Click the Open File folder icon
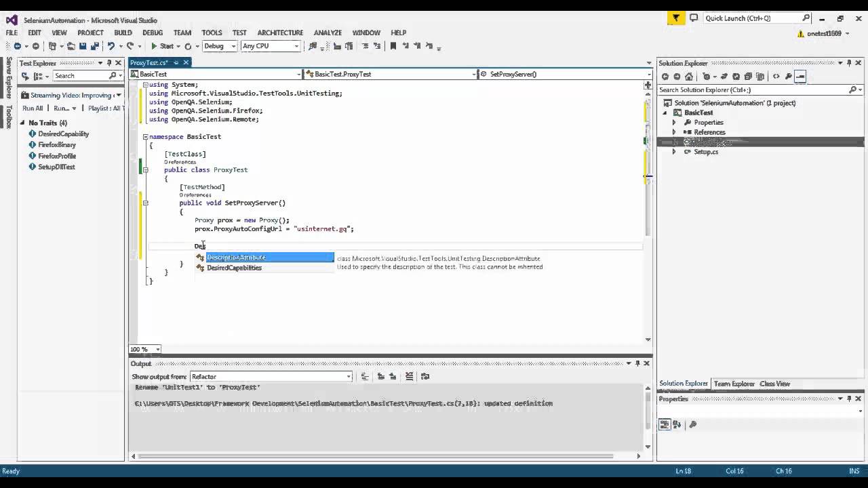The image size is (868, 488). click(71, 46)
